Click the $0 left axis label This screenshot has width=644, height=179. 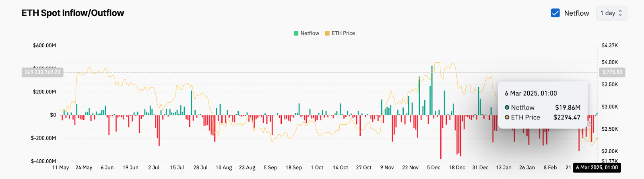pyautogui.click(x=53, y=115)
